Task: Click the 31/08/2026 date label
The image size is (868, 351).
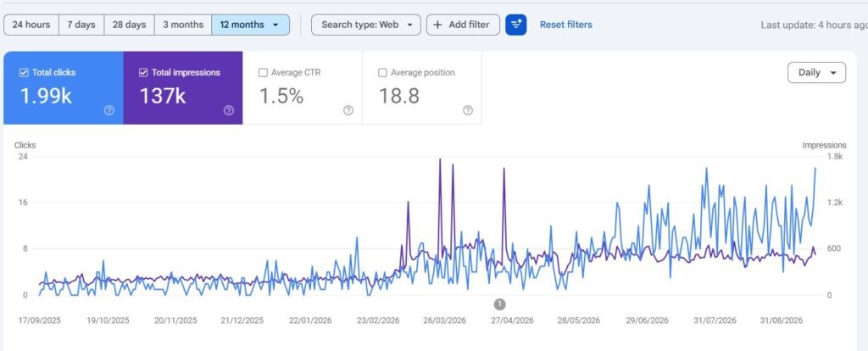Action: click(x=781, y=320)
